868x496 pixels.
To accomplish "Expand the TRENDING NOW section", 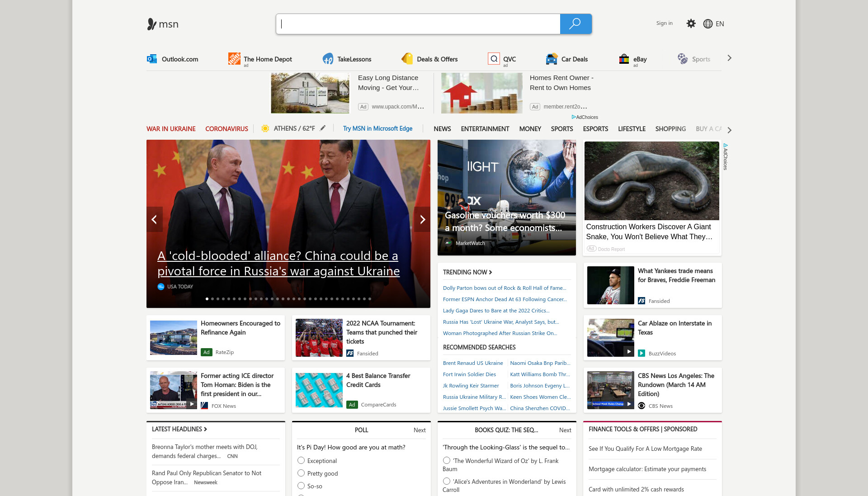I will [x=467, y=272].
